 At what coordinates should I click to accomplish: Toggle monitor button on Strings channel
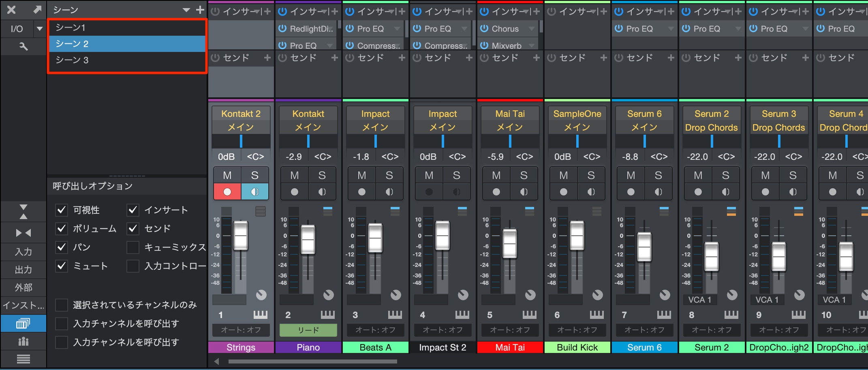pyautogui.click(x=254, y=192)
